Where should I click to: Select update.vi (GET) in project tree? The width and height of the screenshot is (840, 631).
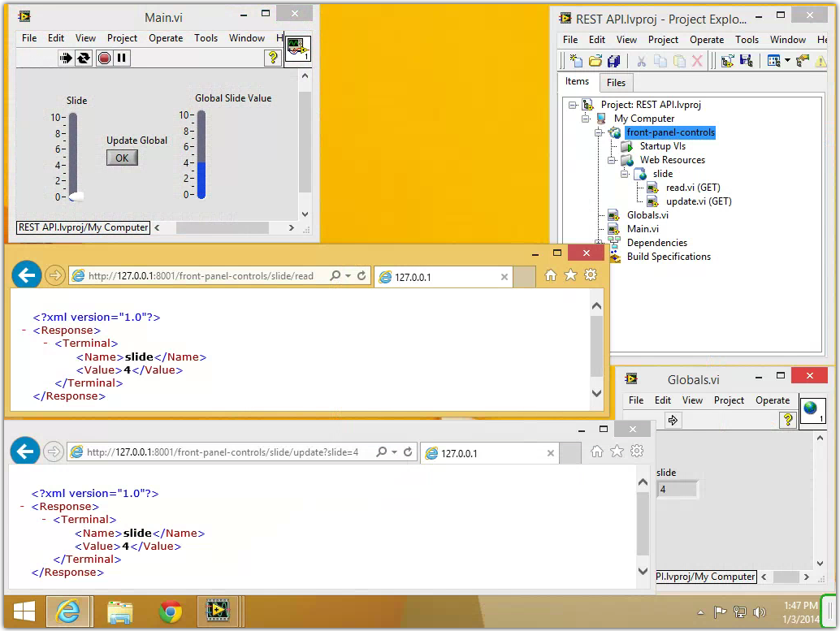click(x=698, y=201)
